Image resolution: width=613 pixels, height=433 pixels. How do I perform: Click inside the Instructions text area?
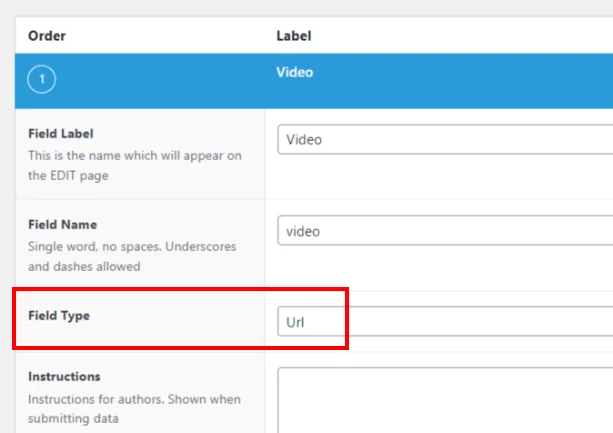[x=445, y=400]
